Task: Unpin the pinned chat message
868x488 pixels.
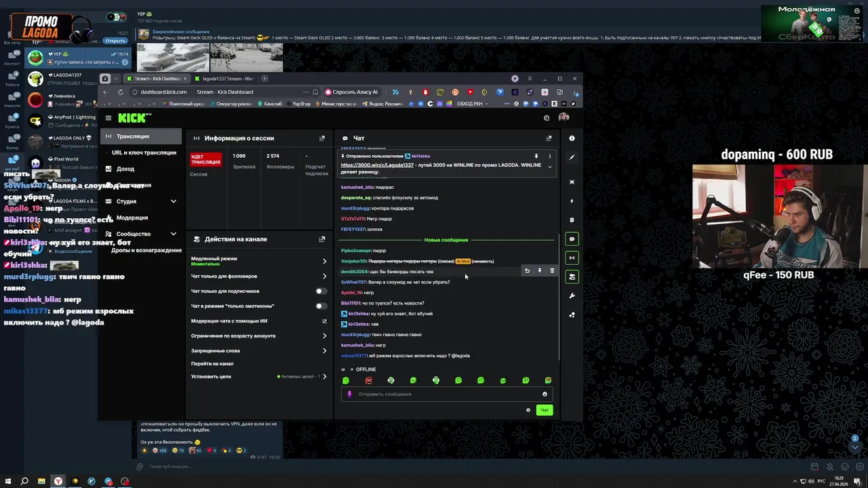Action: (x=536, y=157)
